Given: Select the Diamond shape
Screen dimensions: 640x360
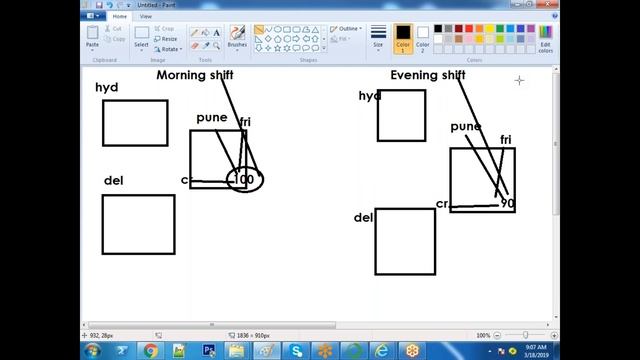Looking at the screenshot, I should pyautogui.click(x=268, y=39).
